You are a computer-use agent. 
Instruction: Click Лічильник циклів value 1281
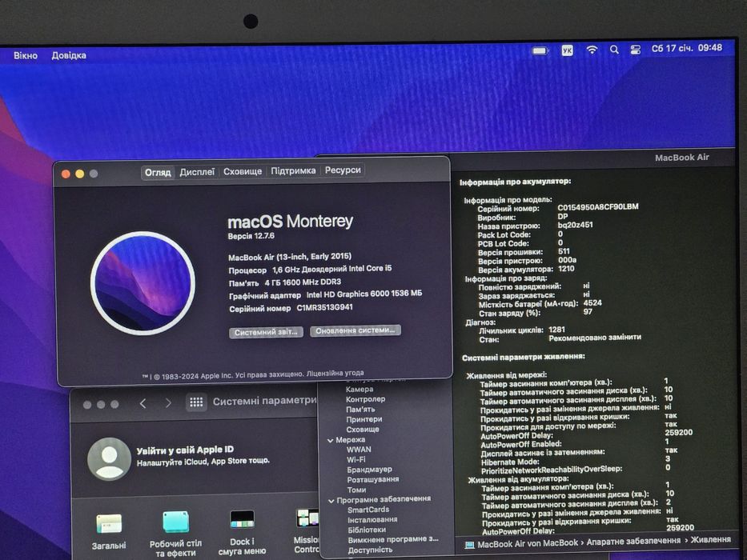556,330
